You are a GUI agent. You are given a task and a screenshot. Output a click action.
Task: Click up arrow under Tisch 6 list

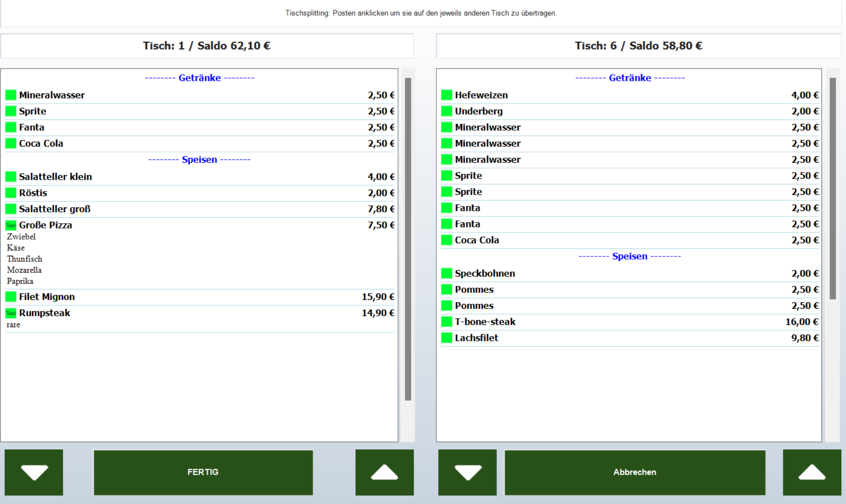pyautogui.click(x=812, y=472)
